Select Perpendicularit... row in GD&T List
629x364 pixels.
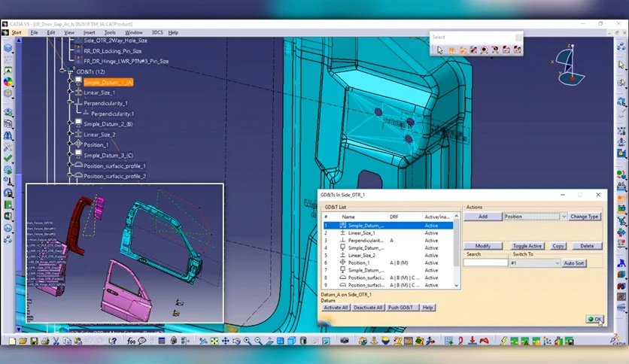[388, 240]
